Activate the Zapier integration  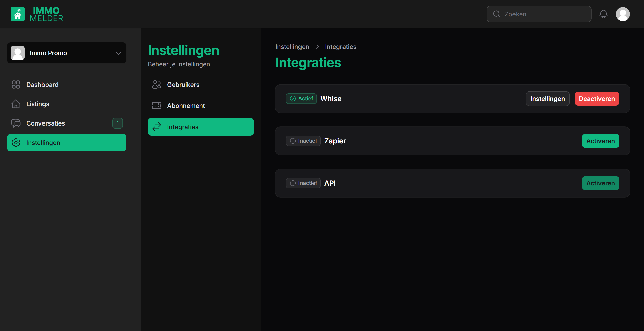[600, 141]
